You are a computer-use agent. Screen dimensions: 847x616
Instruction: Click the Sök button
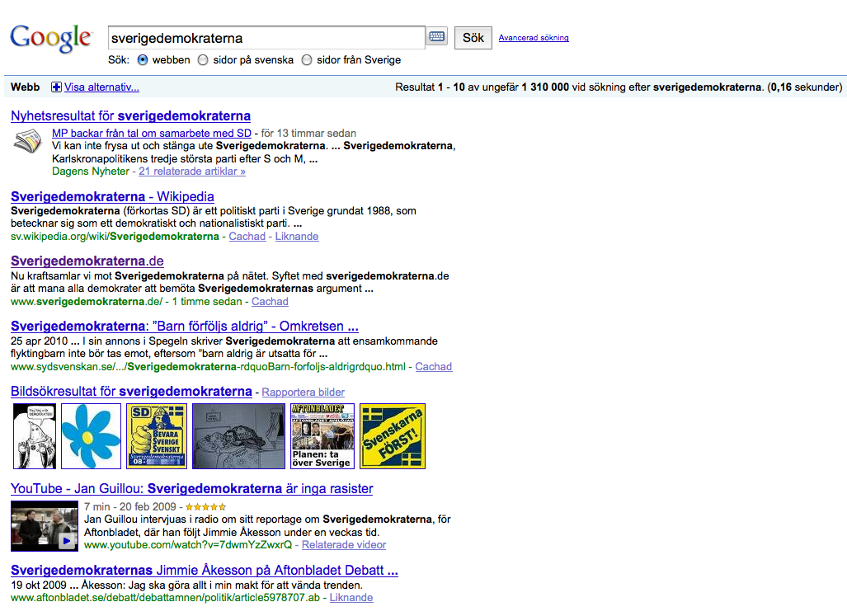pyautogui.click(x=473, y=38)
